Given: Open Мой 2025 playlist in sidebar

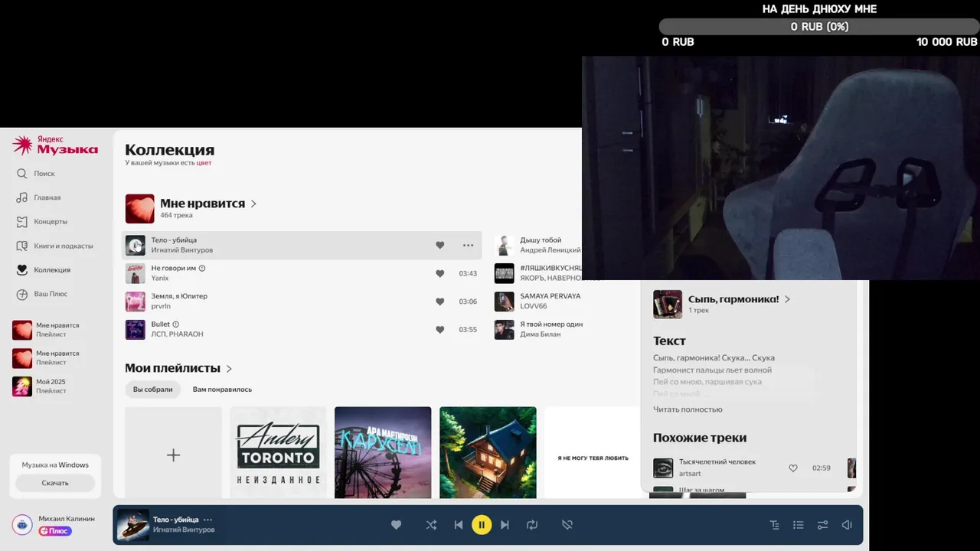Looking at the screenshot, I should click(x=40, y=386).
